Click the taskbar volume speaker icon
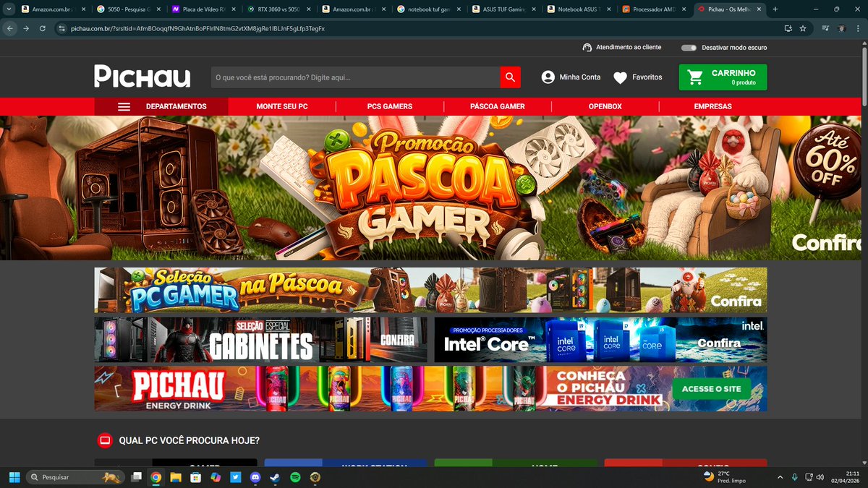 coord(820,477)
